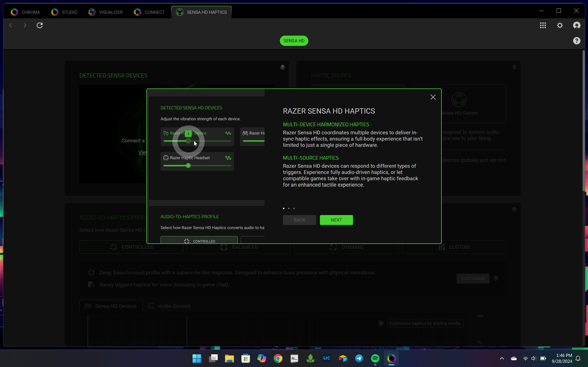Screen dimensions: 588x367
Task: Adjust the Razer Haptic Headset vibration slider
Action: click(188, 165)
